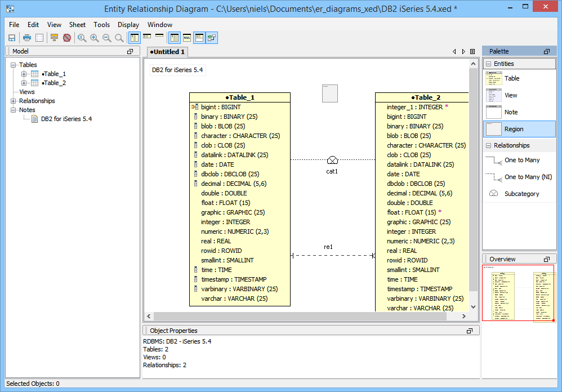Select DB2 for iSeries 5.4 note in tree
This screenshot has height=392, width=562.
[x=66, y=119]
